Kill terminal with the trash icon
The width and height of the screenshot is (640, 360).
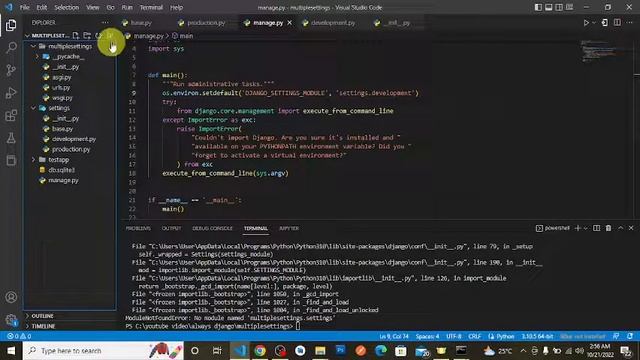(608, 228)
